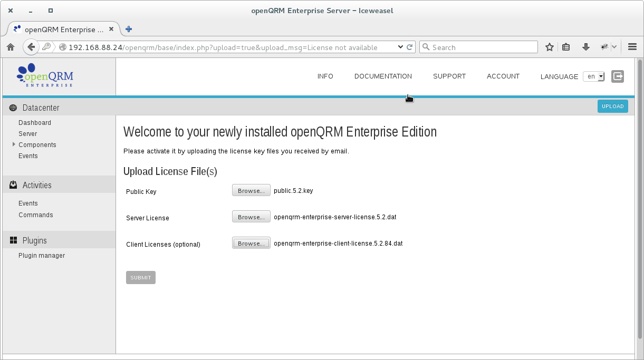This screenshot has height=360, width=644.
Task: Browse for the Server License file
Action: tap(251, 217)
